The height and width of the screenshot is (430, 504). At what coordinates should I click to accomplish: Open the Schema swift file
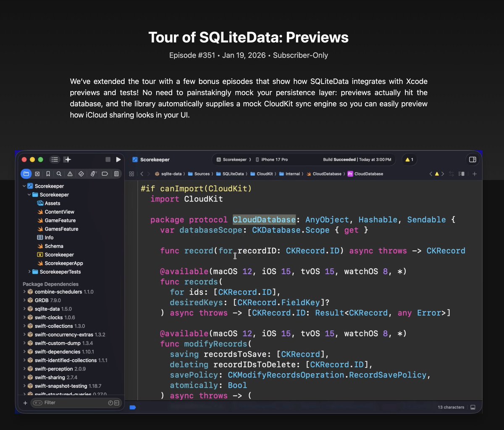tap(50, 246)
